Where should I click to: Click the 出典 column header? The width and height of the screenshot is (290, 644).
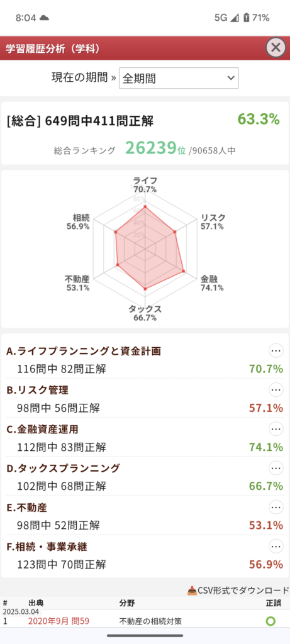(36, 603)
